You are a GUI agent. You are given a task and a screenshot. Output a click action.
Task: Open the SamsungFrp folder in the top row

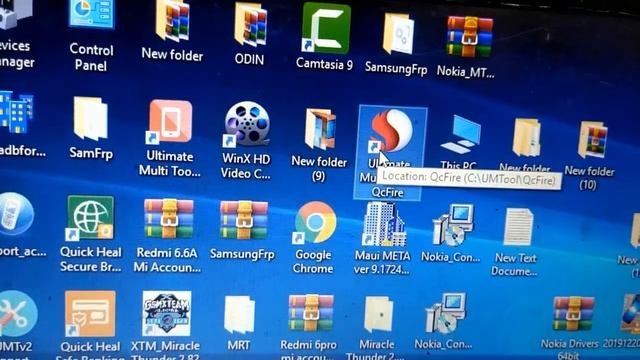click(396, 45)
